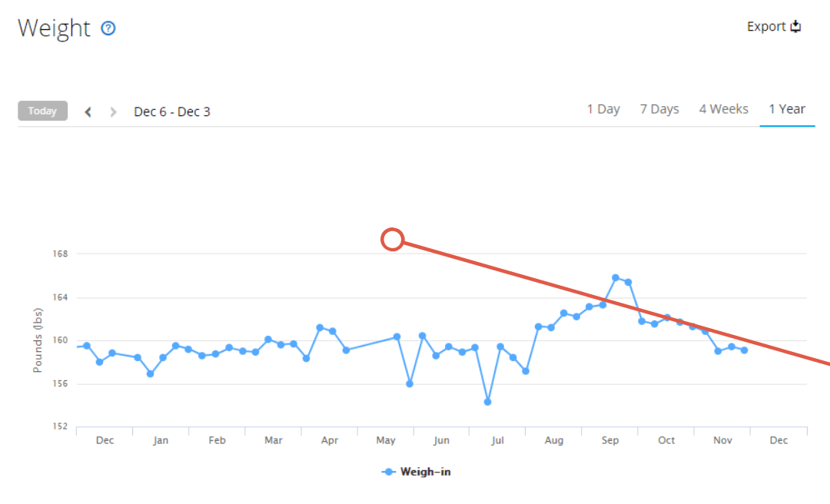Click the red circle annotation marker
This screenshot has width=830, height=504.
tap(392, 239)
